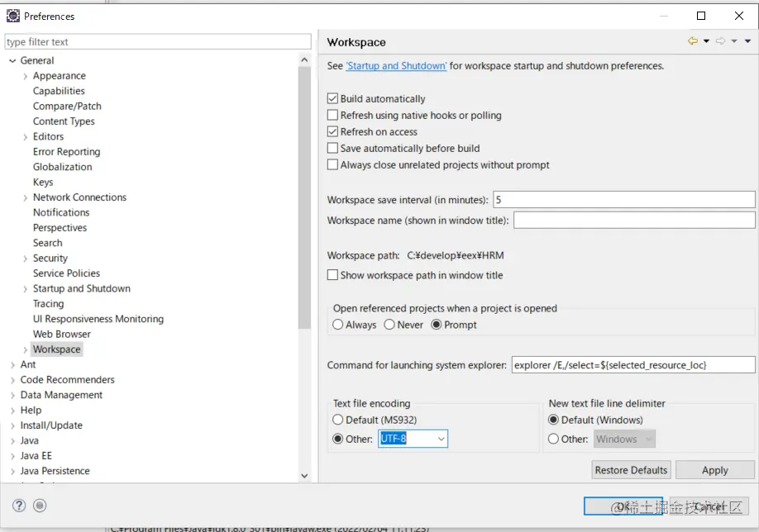
Task: Open the 'Startup and Shutdown' link
Action: click(x=396, y=66)
